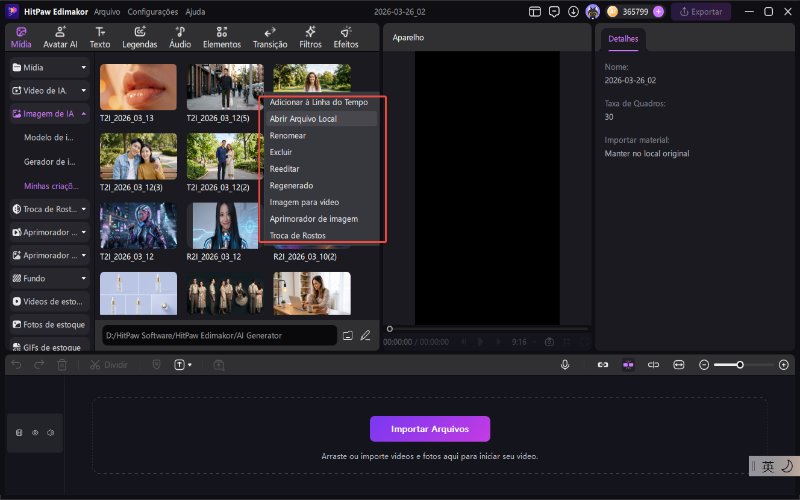Adjust the timeline zoom slider
The image size is (800, 500).
(x=740, y=365)
